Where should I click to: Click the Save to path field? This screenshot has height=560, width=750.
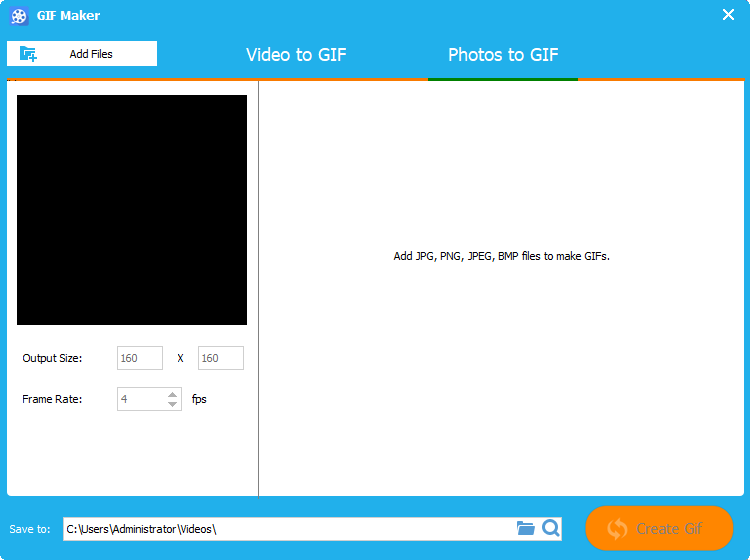tap(285, 529)
